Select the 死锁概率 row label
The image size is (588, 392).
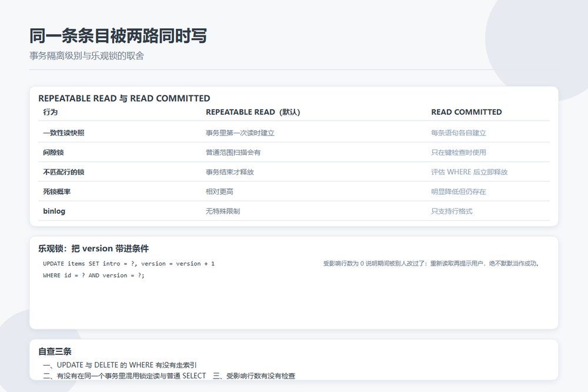(x=56, y=191)
